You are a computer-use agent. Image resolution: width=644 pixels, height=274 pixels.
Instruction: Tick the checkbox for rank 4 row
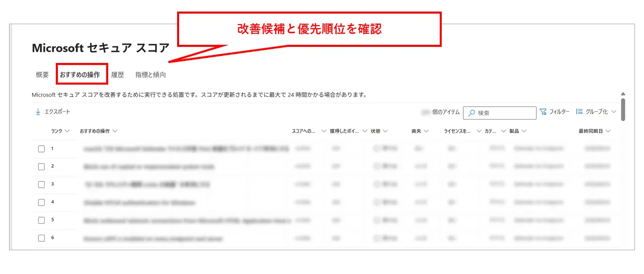point(41,202)
